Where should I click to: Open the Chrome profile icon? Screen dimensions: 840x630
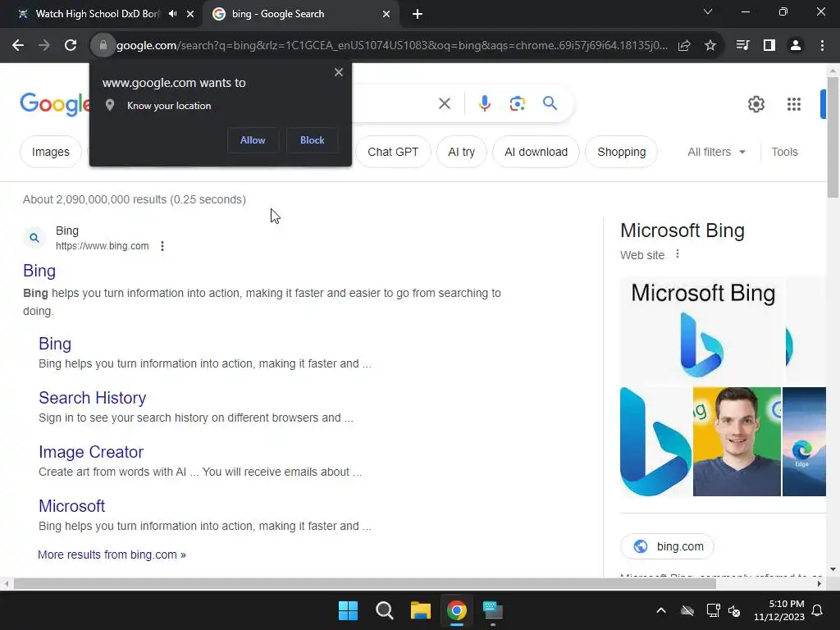(796, 46)
